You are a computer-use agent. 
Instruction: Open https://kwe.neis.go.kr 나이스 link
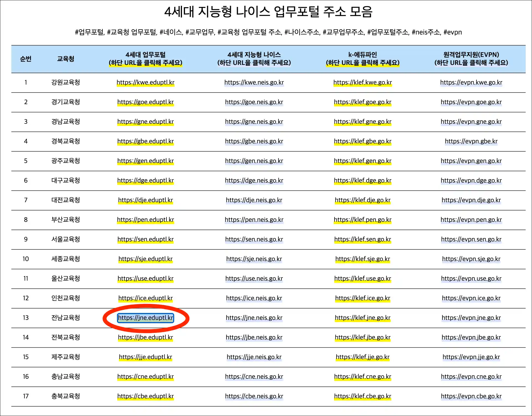pos(254,82)
